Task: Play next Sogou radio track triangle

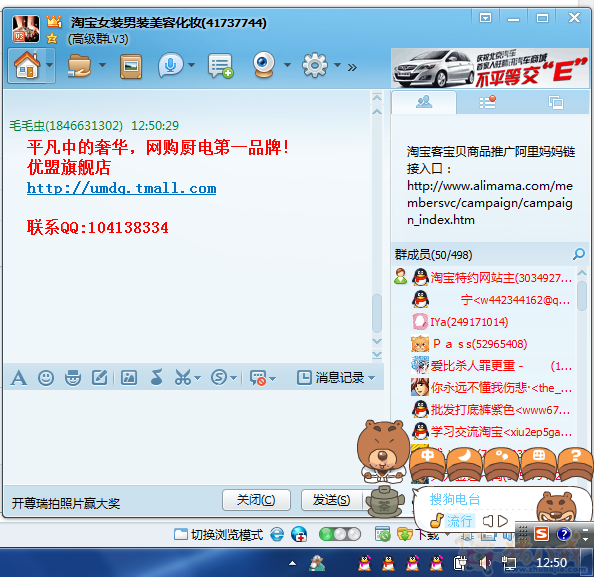Action: point(503,521)
